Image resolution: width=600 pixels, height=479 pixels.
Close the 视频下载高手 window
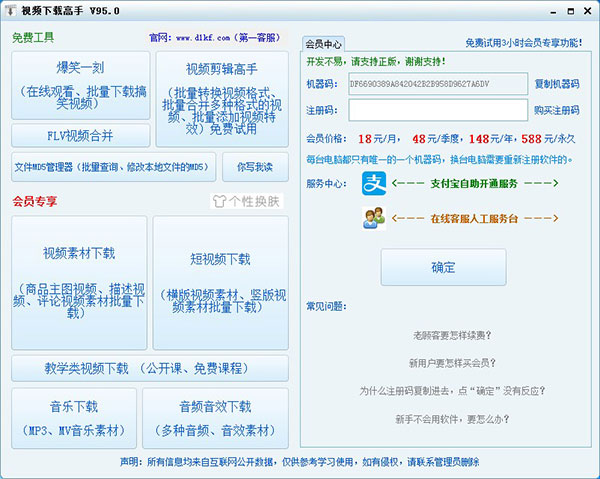pos(588,11)
